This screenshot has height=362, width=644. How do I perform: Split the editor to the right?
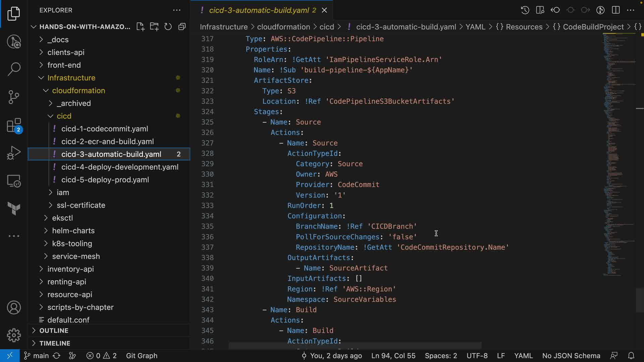(x=615, y=10)
